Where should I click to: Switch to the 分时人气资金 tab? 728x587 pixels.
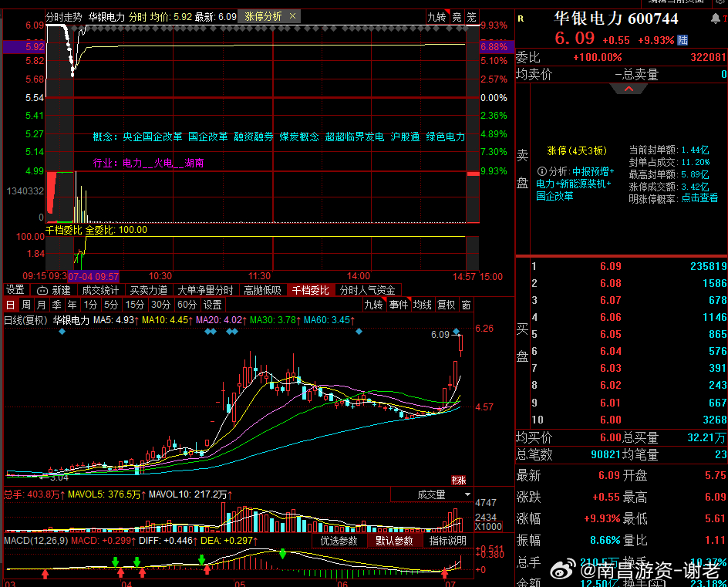367,290
